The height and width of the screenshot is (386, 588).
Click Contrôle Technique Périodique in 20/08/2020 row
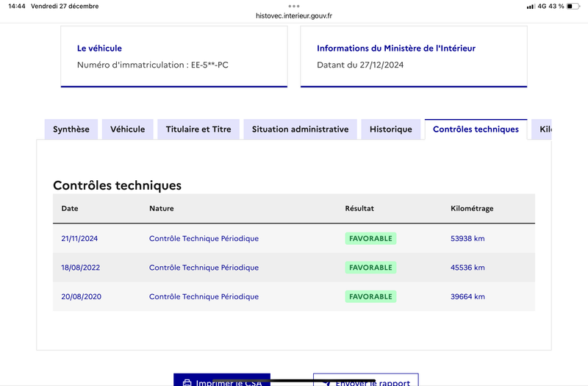click(x=204, y=297)
